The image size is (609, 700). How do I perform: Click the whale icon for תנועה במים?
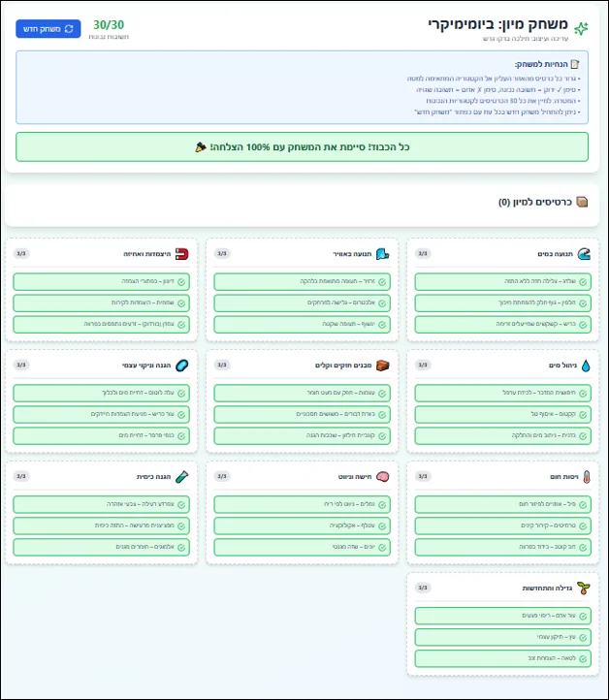click(583, 254)
